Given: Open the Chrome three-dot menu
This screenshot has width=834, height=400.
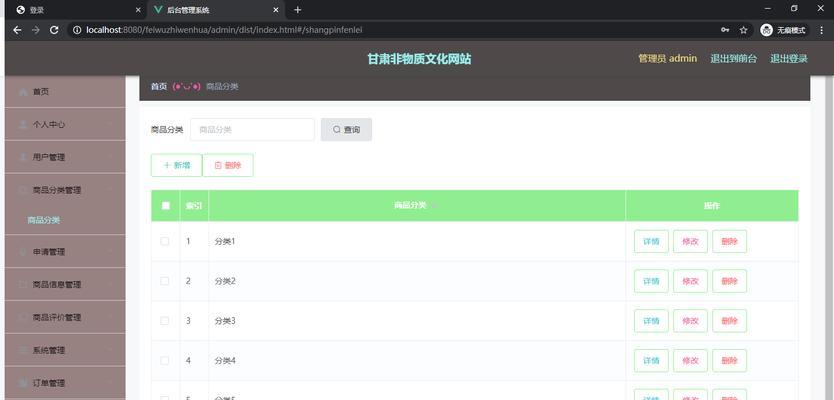Looking at the screenshot, I should click(x=822, y=30).
